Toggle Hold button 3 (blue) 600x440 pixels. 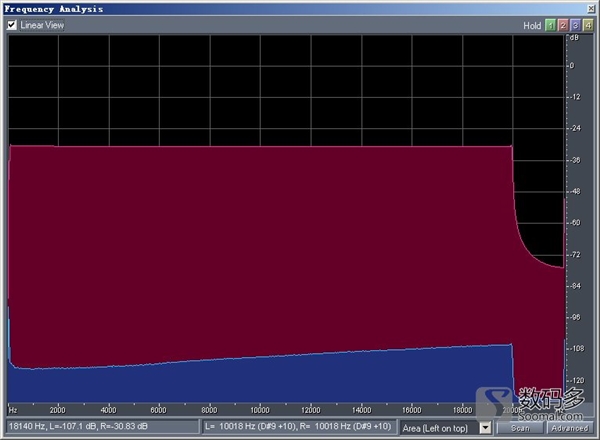click(x=575, y=26)
